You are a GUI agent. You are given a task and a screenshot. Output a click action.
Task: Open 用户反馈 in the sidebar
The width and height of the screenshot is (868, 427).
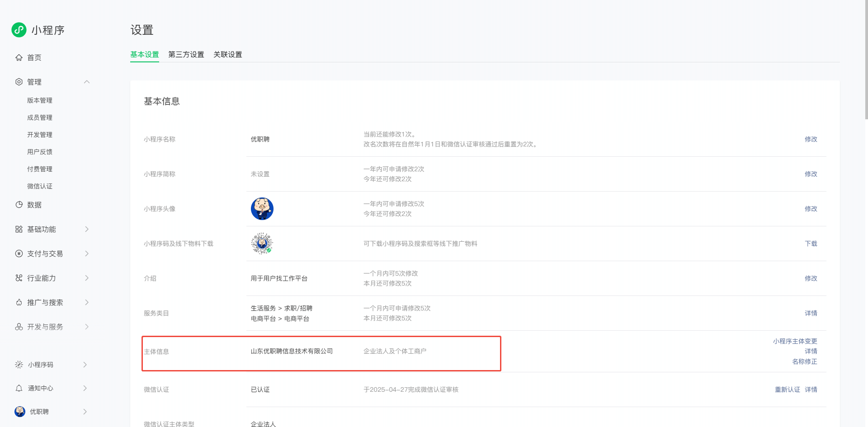click(40, 152)
